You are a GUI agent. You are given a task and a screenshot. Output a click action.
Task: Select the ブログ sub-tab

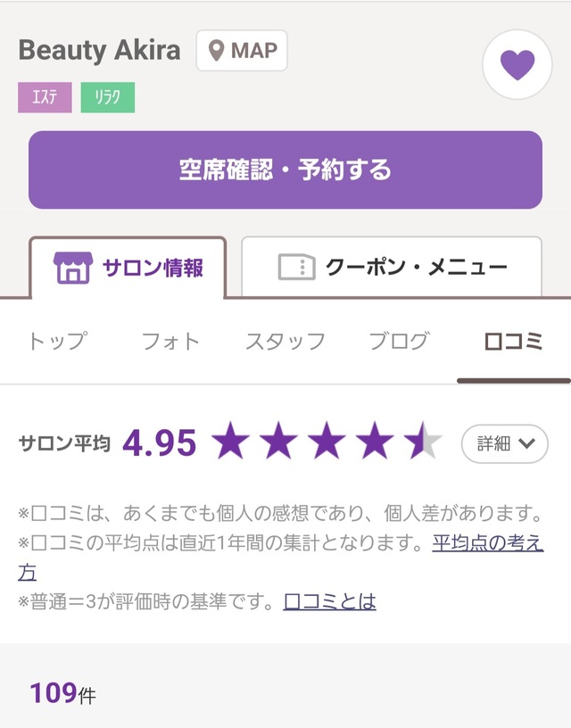pyautogui.click(x=399, y=341)
